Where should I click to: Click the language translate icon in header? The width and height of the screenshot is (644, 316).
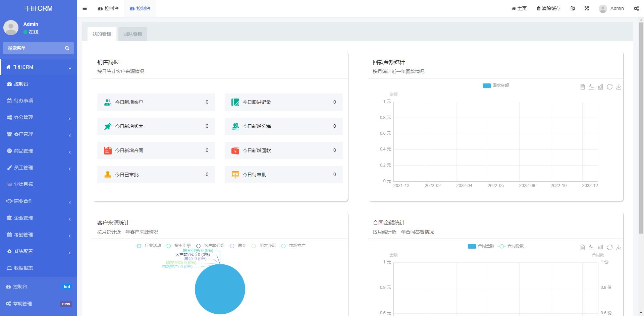click(x=573, y=8)
